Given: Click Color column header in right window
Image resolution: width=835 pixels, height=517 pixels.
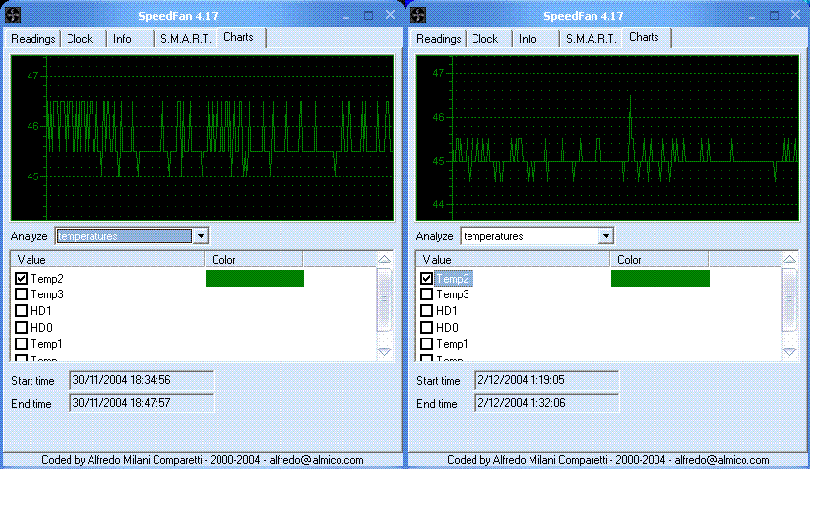Looking at the screenshot, I should pos(659,260).
